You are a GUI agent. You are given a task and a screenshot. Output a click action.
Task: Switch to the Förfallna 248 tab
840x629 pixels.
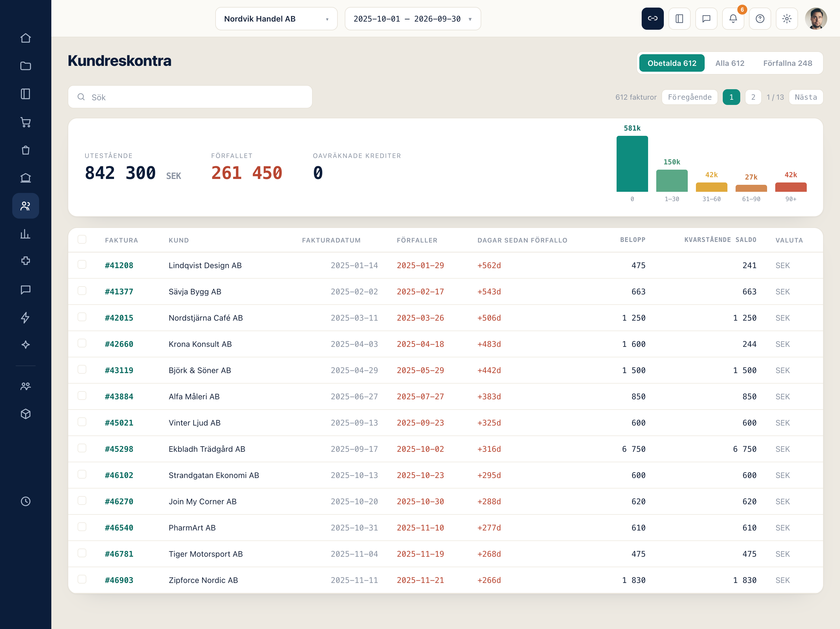(x=787, y=63)
